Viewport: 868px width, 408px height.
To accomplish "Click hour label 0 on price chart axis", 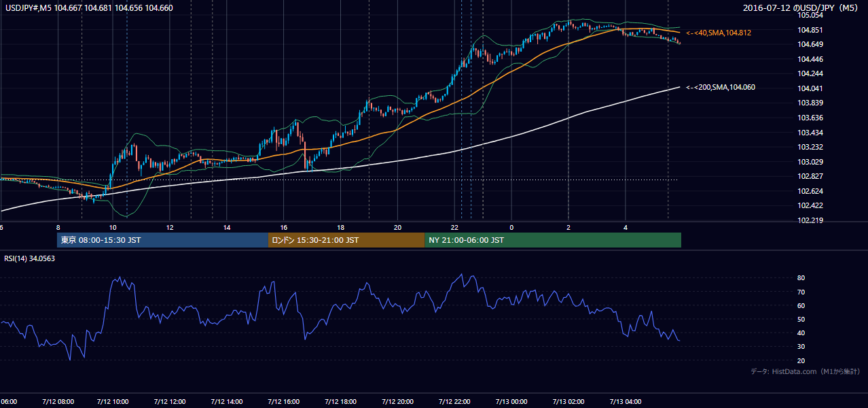I will 511,227.
